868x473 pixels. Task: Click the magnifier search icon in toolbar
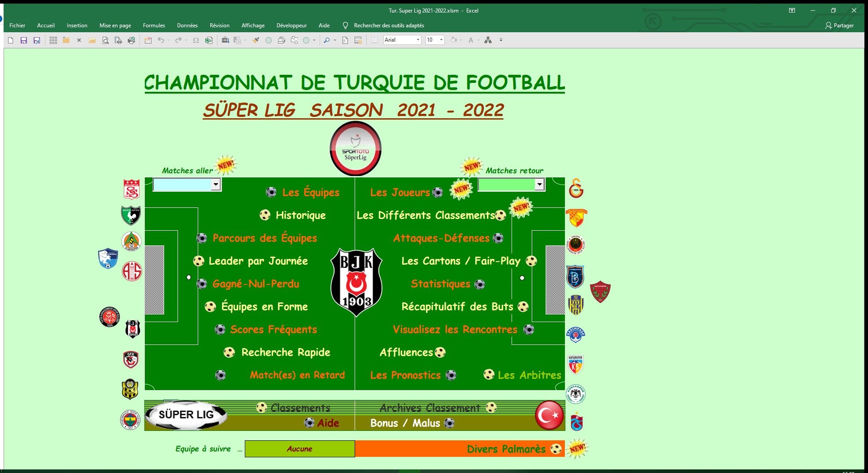327,40
